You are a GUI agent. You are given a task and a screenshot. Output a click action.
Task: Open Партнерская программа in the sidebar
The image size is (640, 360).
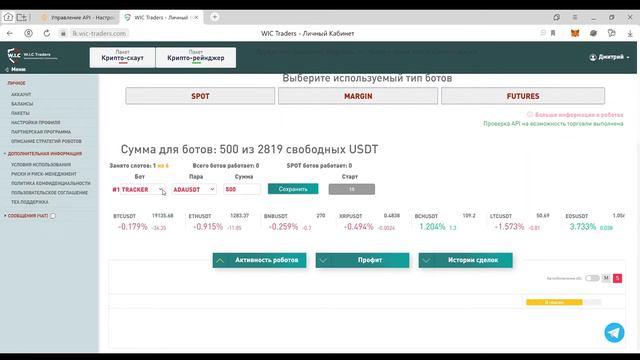pyautogui.click(x=41, y=132)
